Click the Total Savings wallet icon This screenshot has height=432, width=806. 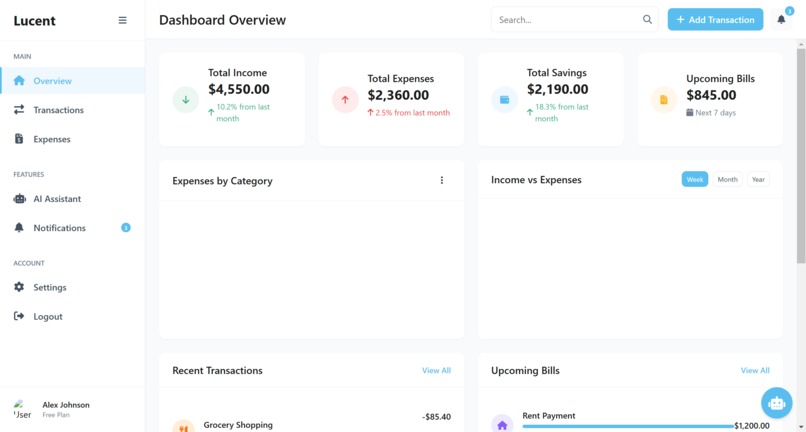pyautogui.click(x=504, y=100)
